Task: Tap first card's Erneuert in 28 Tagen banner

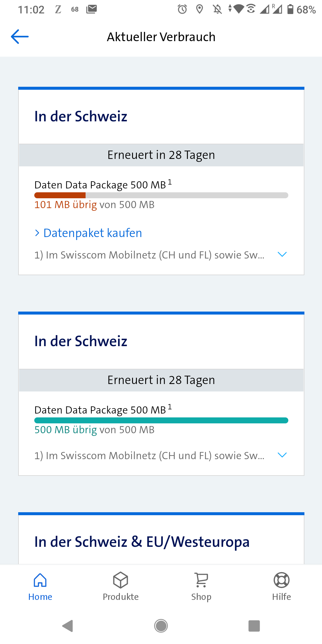Action: [161, 155]
